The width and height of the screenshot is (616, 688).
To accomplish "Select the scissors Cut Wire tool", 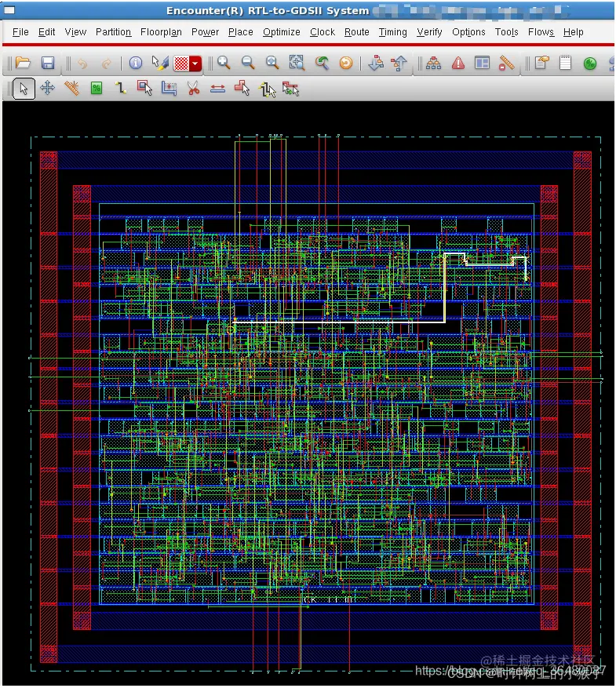I will [193, 89].
